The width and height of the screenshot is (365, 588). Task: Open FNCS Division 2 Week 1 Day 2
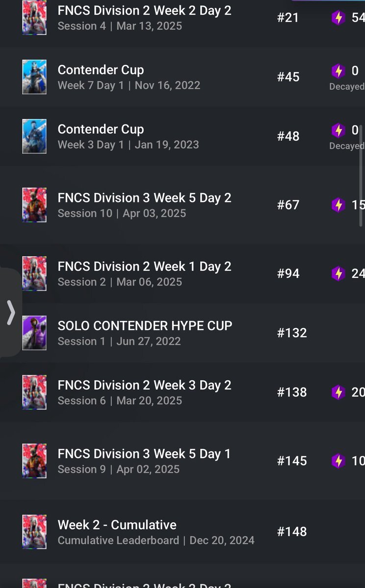182,273
